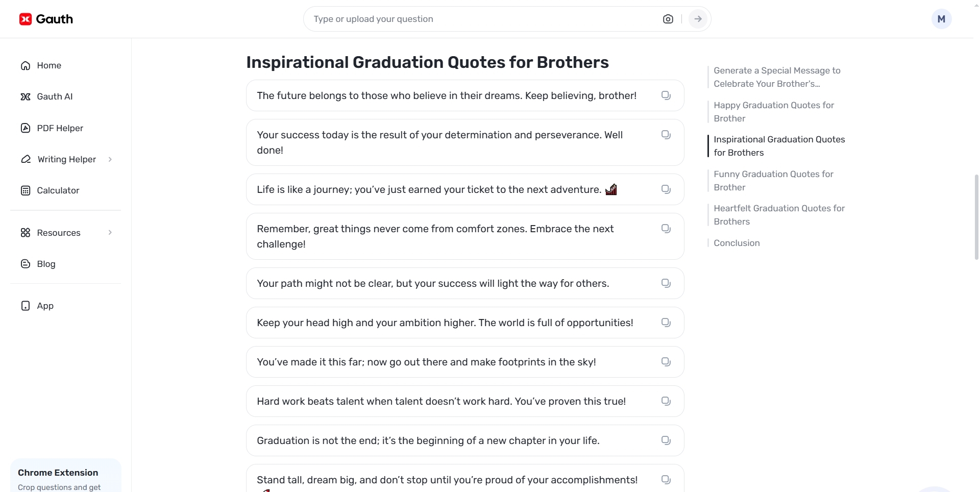Open 'Funny Graduation Quotes for Brother' section
980x492 pixels.
point(773,181)
